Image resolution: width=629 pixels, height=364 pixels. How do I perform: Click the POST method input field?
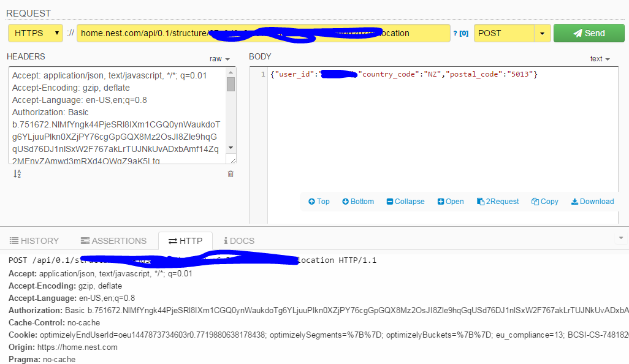click(x=504, y=33)
